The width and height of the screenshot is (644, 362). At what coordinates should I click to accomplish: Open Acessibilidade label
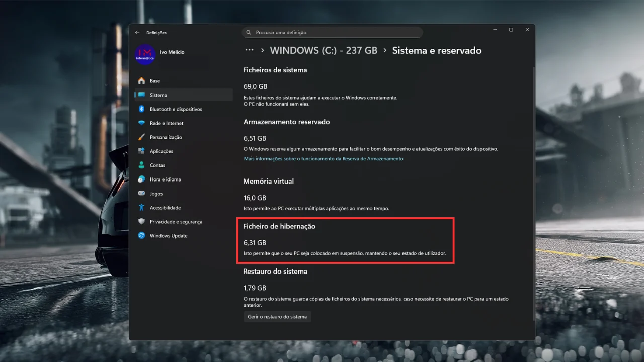coord(165,208)
